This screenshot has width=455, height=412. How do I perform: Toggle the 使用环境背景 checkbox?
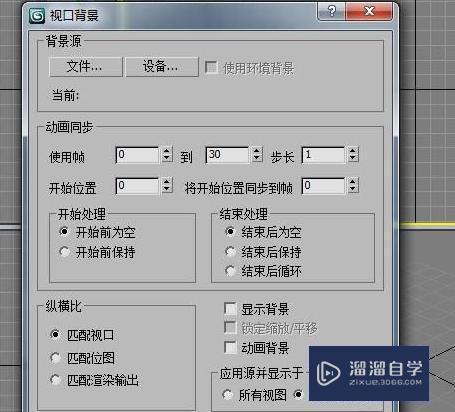(x=211, y=67)
